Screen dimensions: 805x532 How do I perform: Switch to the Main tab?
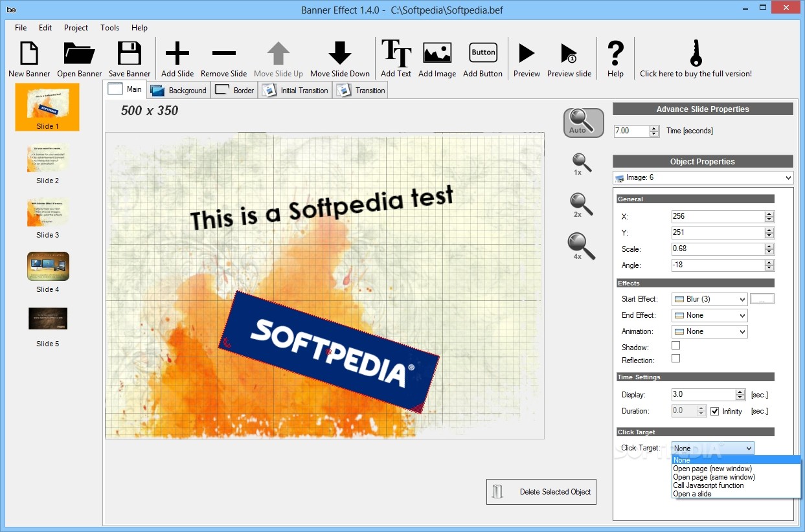click(x=125, y=89)
